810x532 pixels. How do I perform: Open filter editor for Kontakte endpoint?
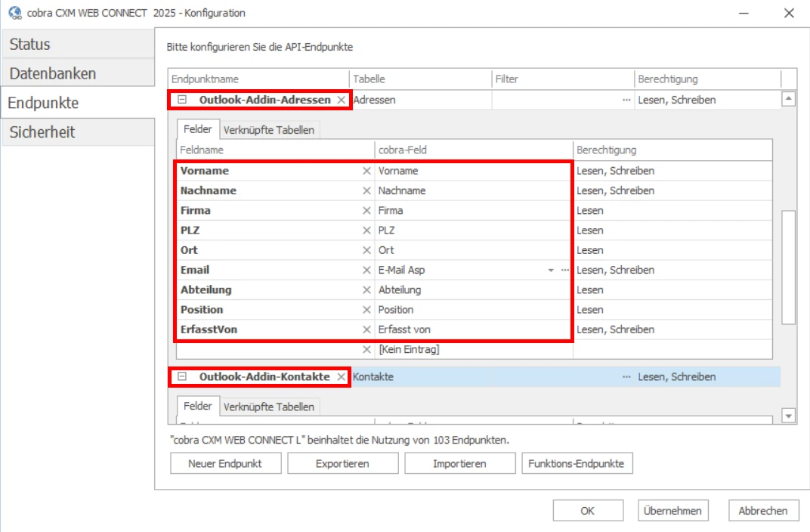pos(626,377)
